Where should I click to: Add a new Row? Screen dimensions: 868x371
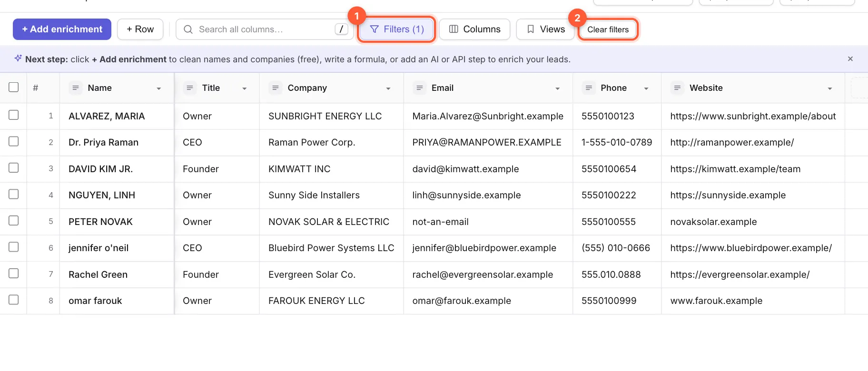pos(140,29)
